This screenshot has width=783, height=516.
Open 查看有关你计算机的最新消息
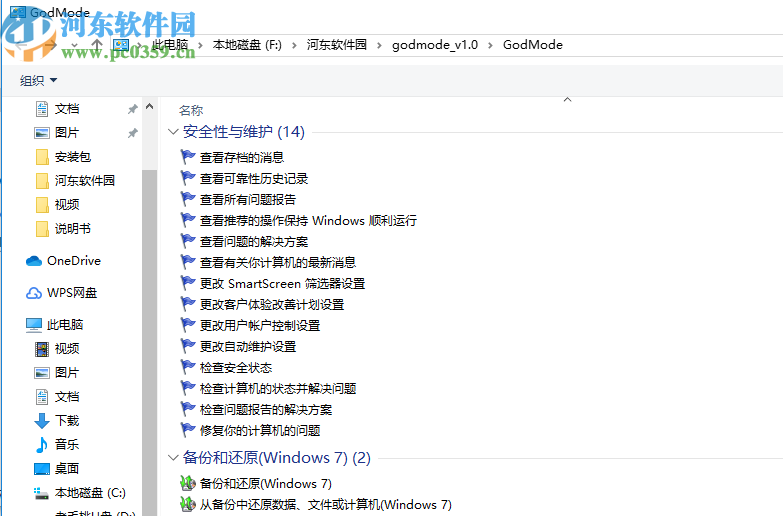[278, 262]
